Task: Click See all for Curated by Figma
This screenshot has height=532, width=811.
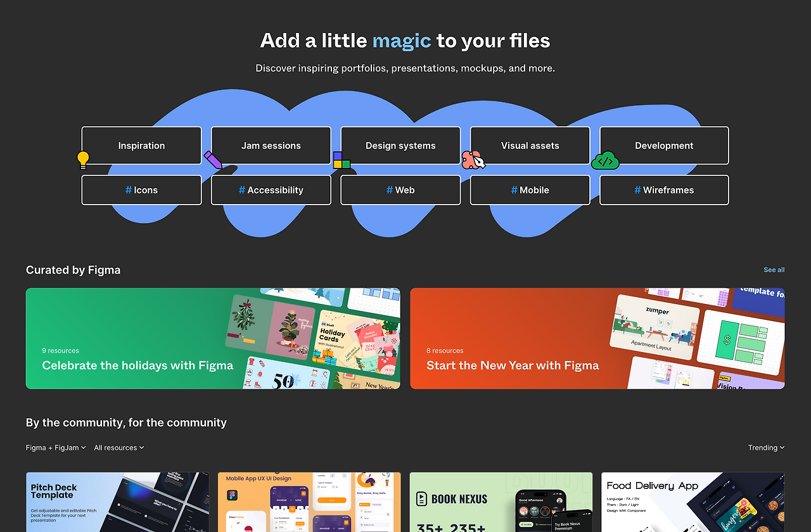Action: 774,270
